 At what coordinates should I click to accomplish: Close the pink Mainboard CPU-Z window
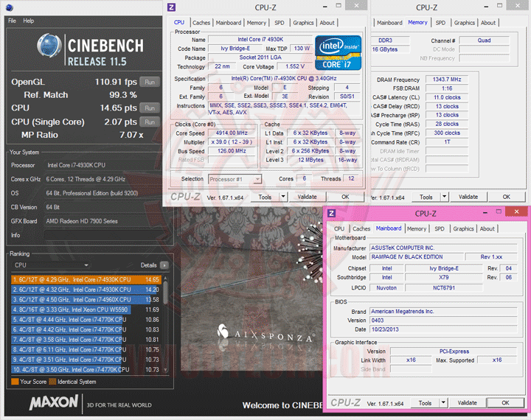coord(516,212)
